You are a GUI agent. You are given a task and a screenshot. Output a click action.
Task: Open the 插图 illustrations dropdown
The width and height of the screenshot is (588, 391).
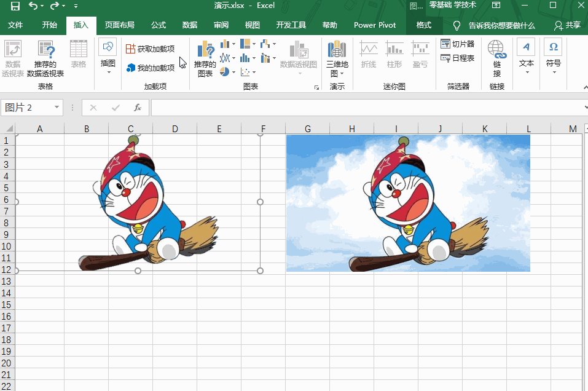(108, 57)
